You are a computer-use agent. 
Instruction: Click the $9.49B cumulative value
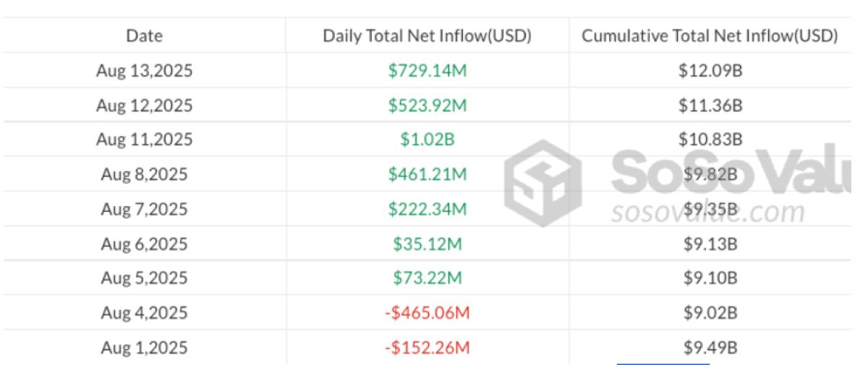pyautogui.click(x=710, y=348)
